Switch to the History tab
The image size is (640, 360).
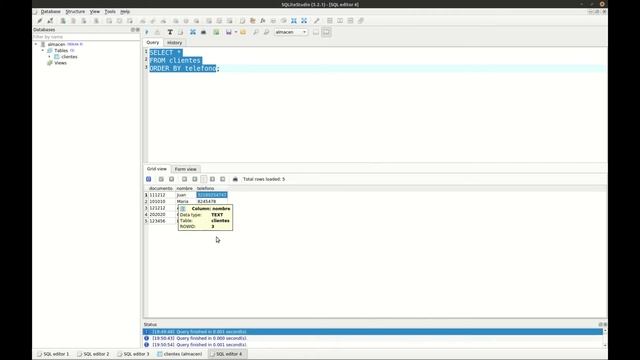pyautogui.click(x=174, y=43)
